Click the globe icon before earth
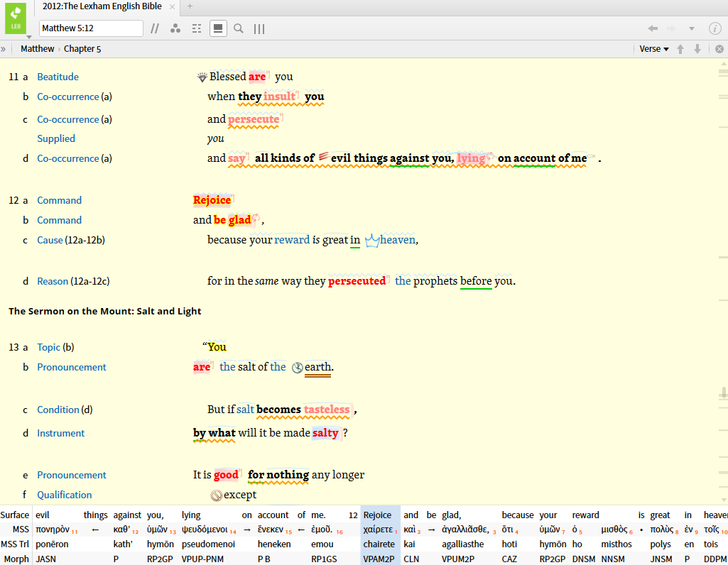 [x=297, y=368]
